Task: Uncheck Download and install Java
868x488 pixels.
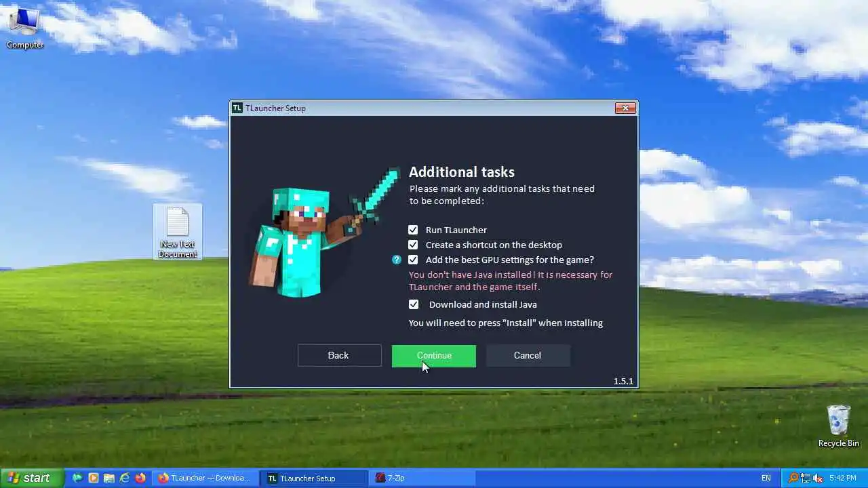Action: click(413, 304)
